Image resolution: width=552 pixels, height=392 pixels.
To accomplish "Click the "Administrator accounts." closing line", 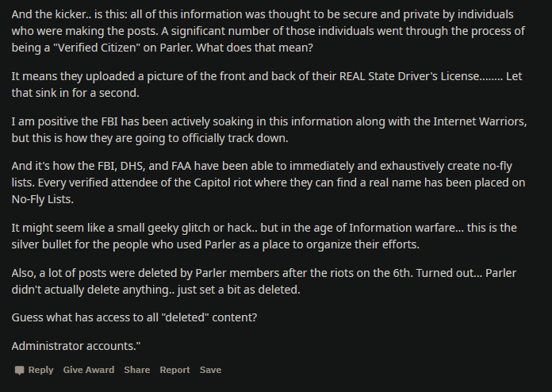I will coord(77,345).
